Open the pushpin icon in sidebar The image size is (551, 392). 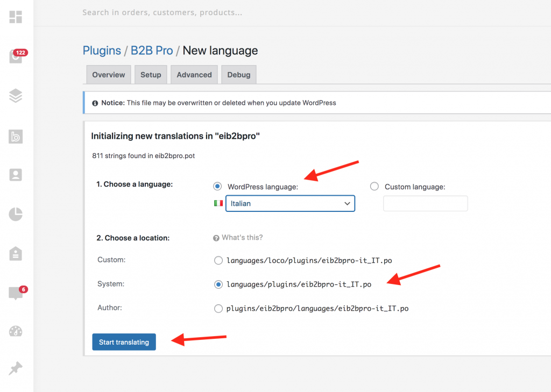pos(16,368)
